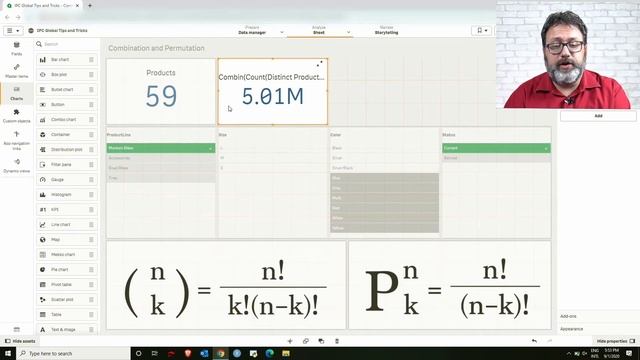This screenshot has height=360, width=640.
Task: Open Task View on the taskbar
Action: point(155,353)
